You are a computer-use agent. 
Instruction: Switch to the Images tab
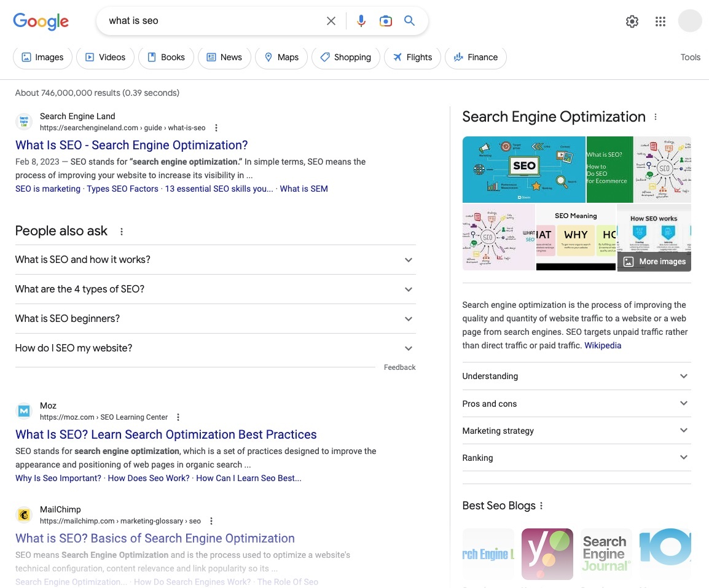tap(42, 57)
